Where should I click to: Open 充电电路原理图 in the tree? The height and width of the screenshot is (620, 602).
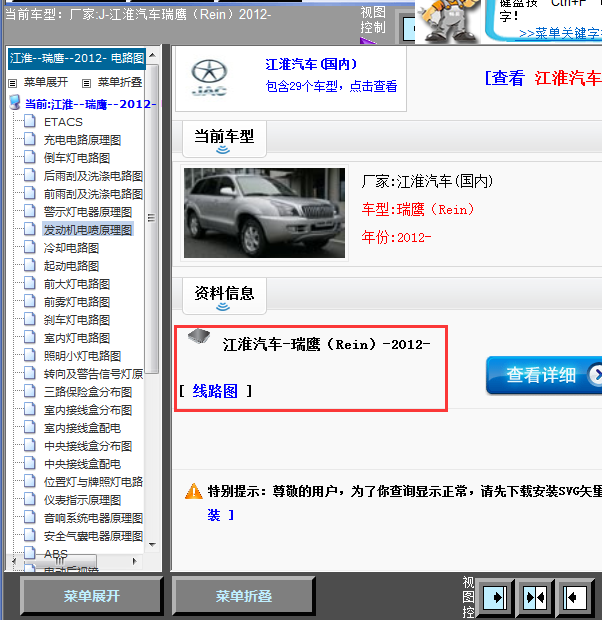pyautogui.click(x=82, y=140)
